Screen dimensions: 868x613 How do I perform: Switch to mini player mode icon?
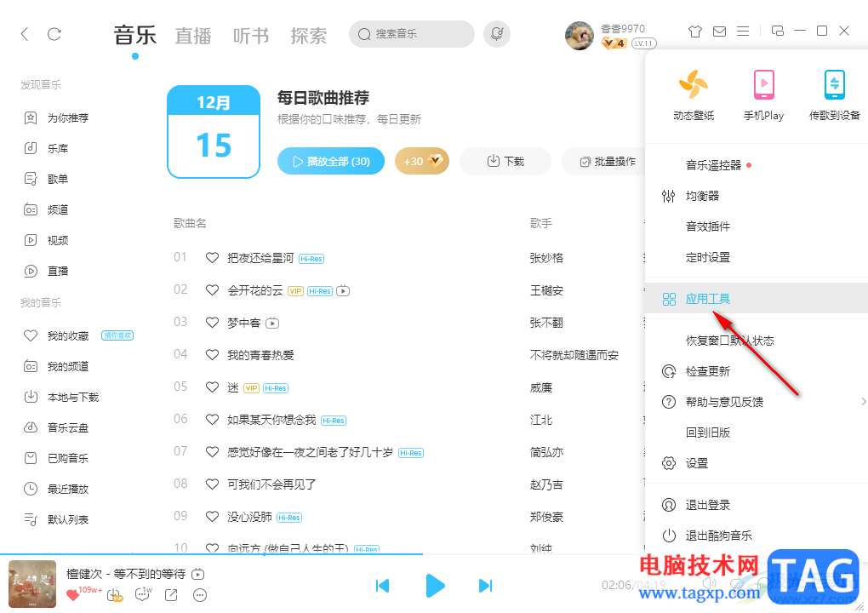click(x=777, y=31)
